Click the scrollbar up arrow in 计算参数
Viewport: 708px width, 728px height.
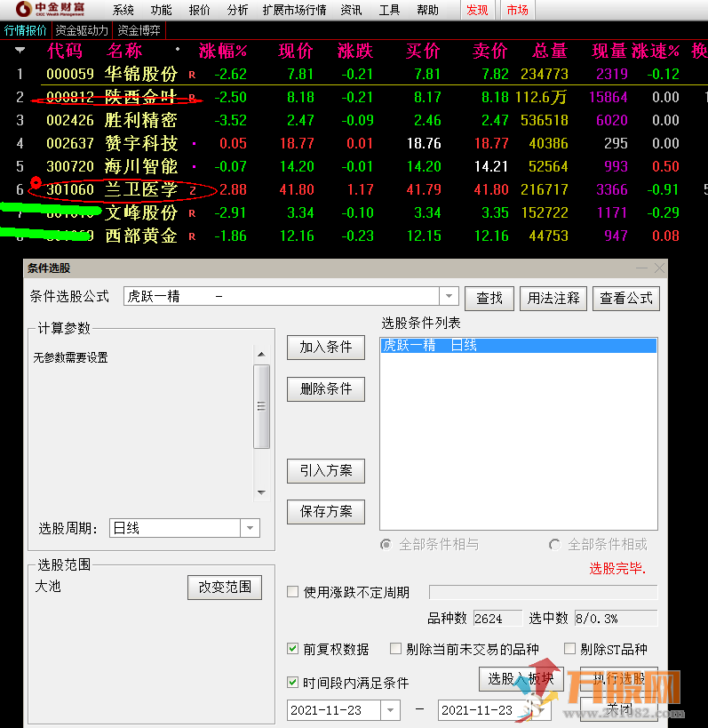(x=262, y=355)
